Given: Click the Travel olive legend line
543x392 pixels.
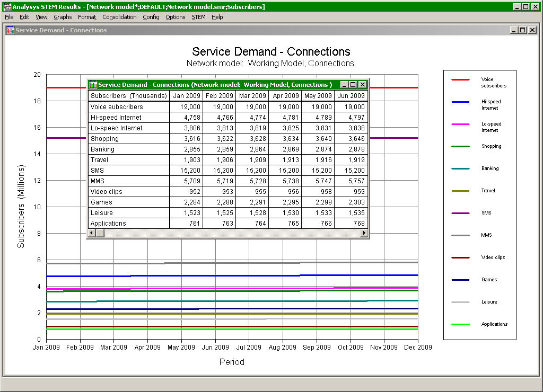Looking at the screenshot, I should click(x=460, y=191).
